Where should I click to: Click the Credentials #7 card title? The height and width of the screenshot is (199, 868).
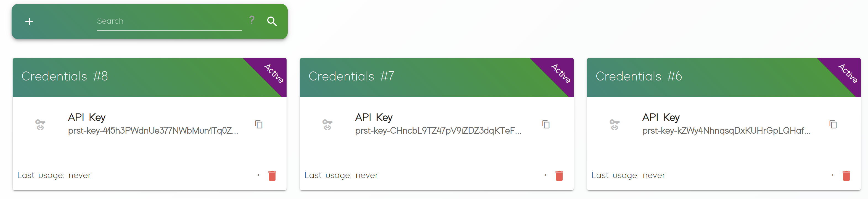pyautogui.click(x=351, y=76)
